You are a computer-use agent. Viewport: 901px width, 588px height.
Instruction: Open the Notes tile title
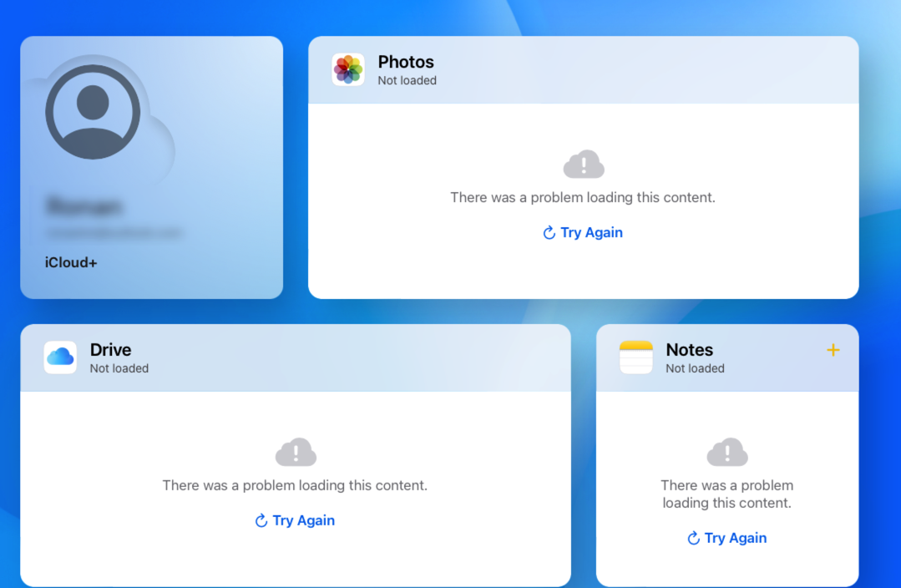690,349
